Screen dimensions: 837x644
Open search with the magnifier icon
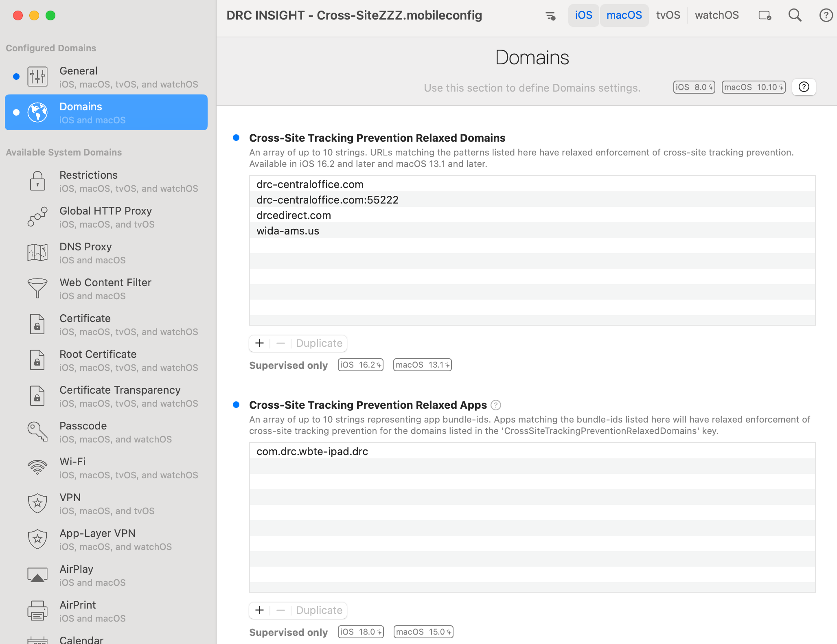pos(795,15)
